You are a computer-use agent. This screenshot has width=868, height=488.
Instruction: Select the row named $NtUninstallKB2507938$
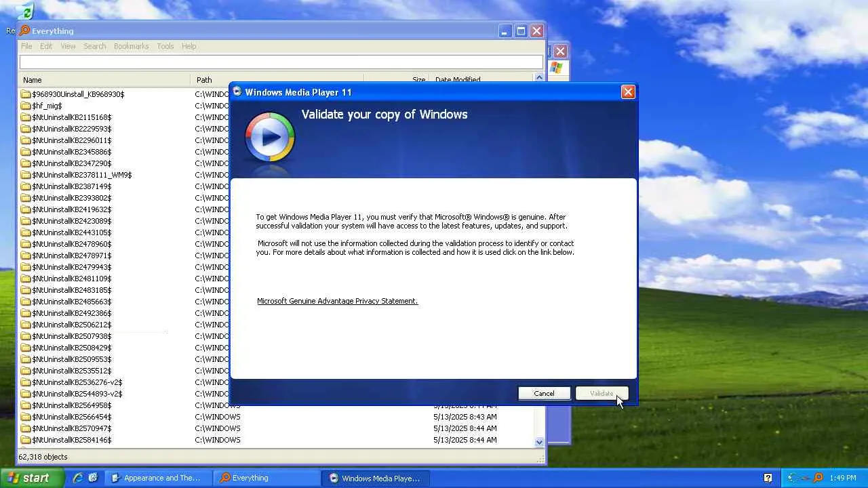point(71,336)
